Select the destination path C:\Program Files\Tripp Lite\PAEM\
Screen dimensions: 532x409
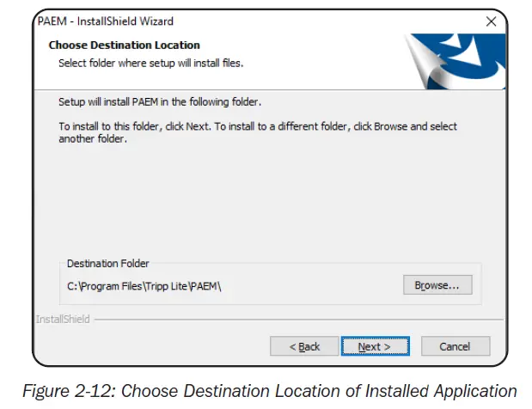pos(144,286)
